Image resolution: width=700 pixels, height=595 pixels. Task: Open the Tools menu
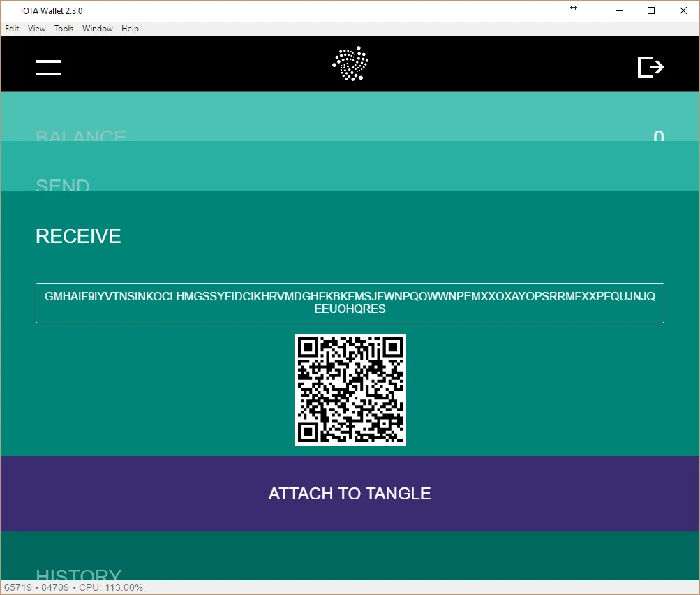click(64, 29)
